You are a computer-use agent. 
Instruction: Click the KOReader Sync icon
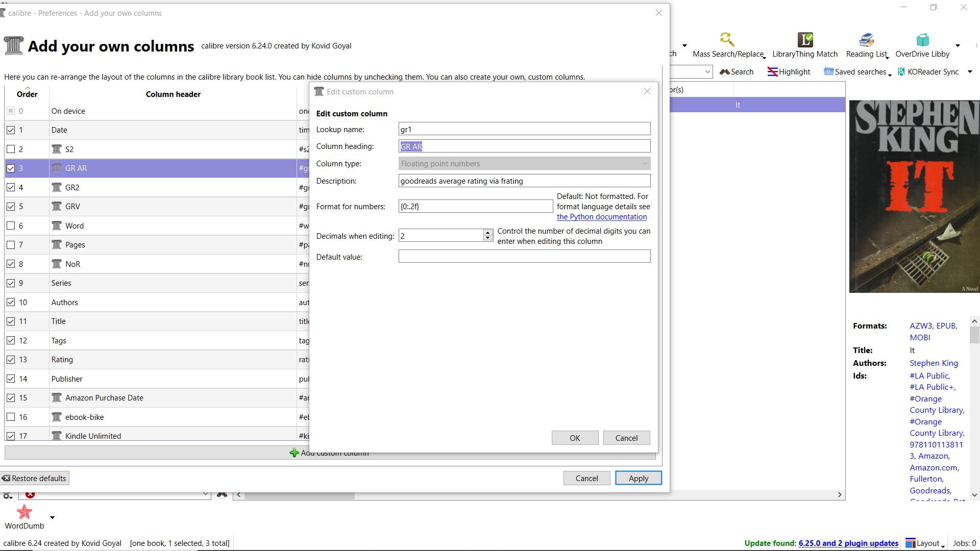tap(901, 72)
